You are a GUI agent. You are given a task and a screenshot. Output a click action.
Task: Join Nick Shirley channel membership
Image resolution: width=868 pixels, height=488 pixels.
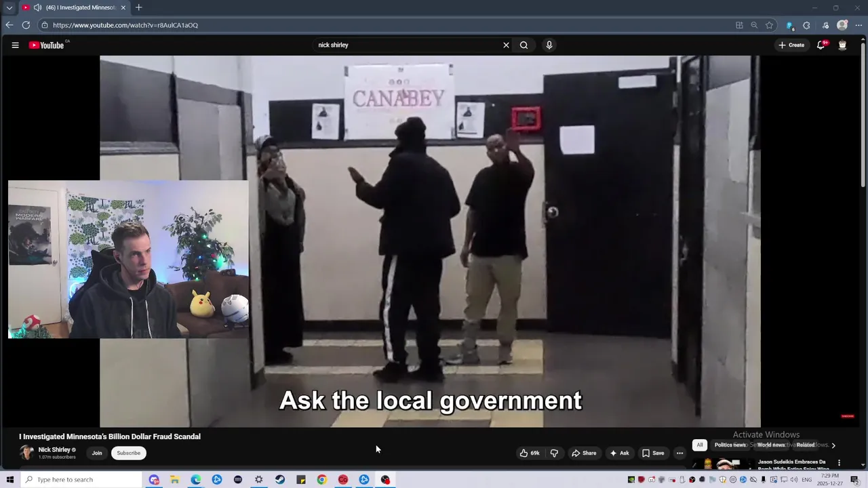[x=97, y=453]
